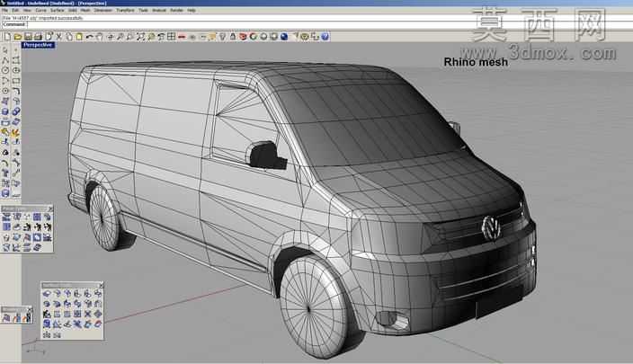Image resolution: width=633 pixels, height=364 pixels.
Task: Select the Boolean union tool
Action: [x=16, y=111]
